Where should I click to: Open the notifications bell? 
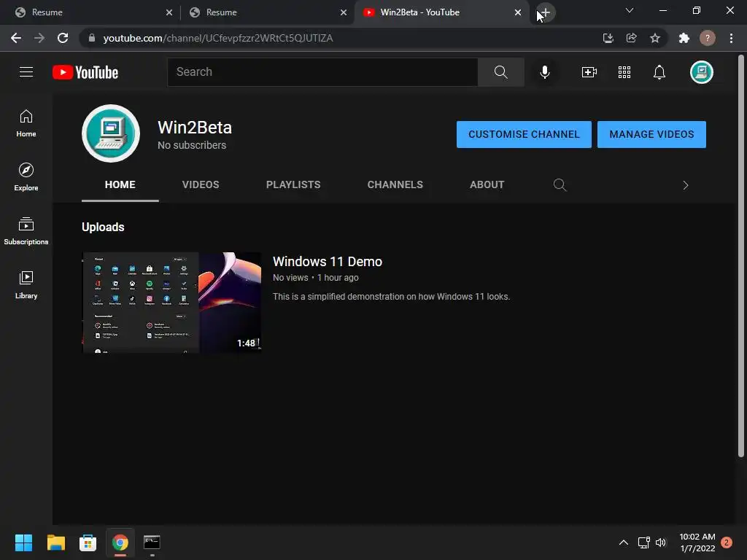coord(659,72)
